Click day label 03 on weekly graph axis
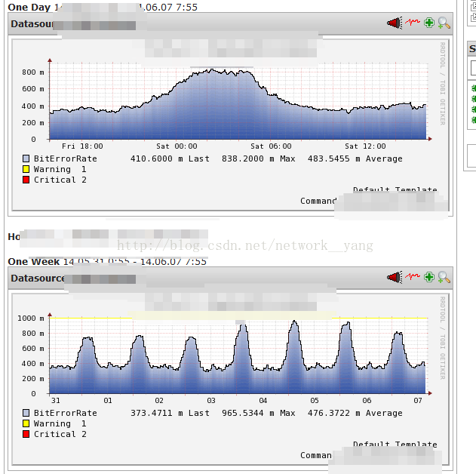Viewport: 476px width, 474px height. (x=211, y=401)
